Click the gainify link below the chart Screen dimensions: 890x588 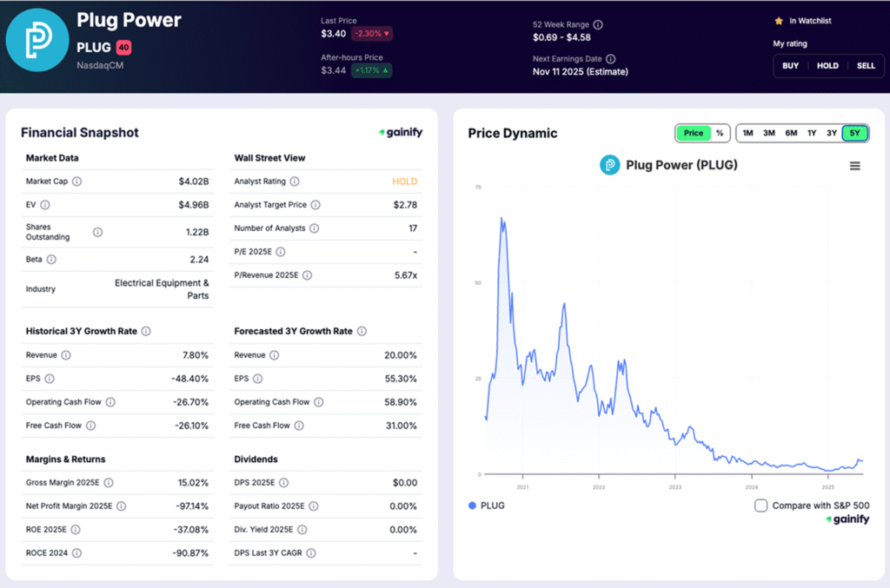[847, 519]
